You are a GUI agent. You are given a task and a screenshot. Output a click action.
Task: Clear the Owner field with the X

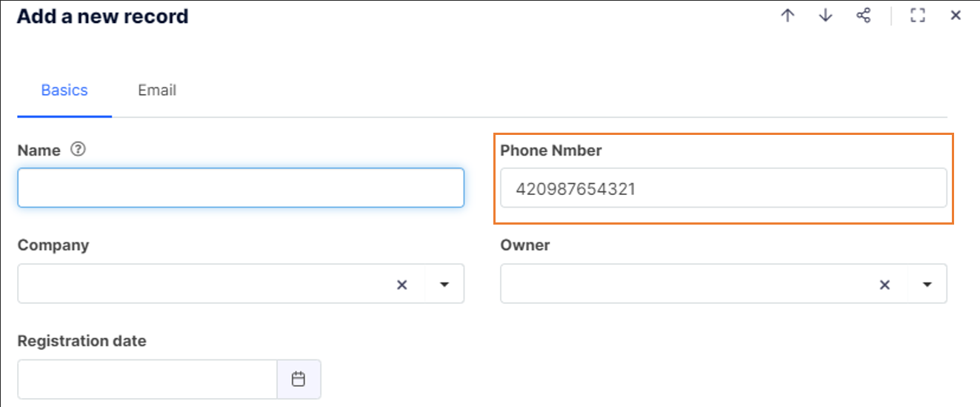[x=884, y=284]
